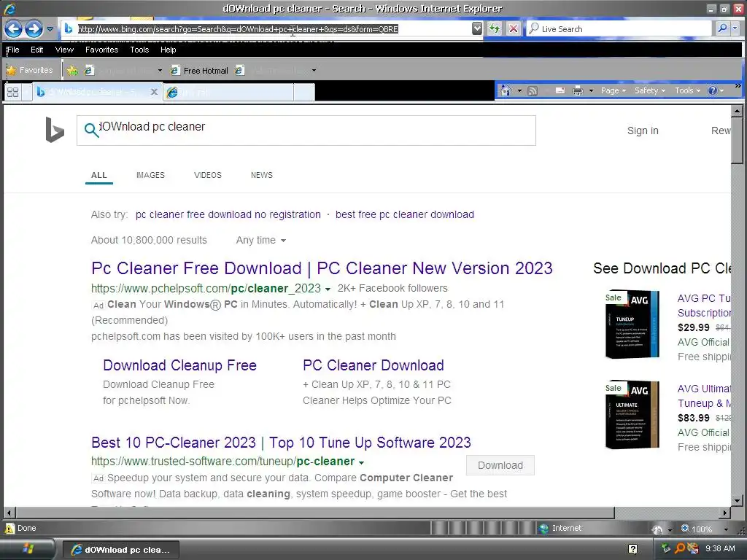Click the AVG Ultimate product thumbnail

tap(632, 415)
